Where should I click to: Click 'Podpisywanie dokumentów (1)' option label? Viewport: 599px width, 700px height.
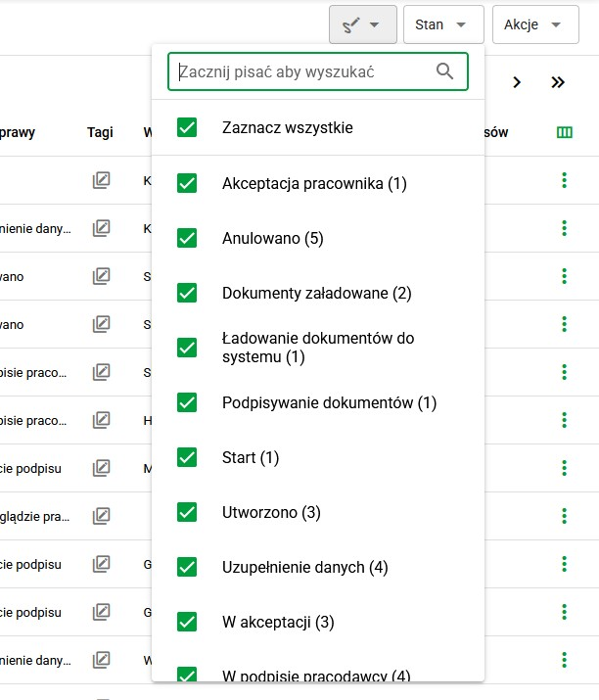330,402
